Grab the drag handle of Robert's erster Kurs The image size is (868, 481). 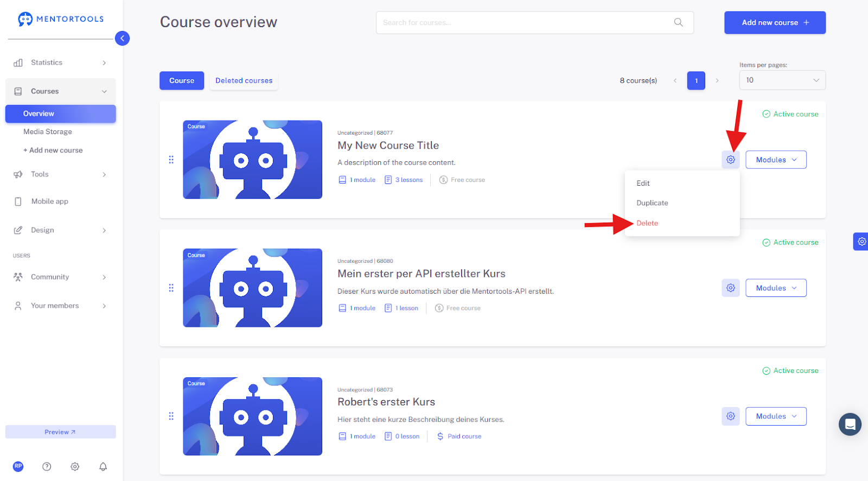pyautogui.click(x=171, y=416)
